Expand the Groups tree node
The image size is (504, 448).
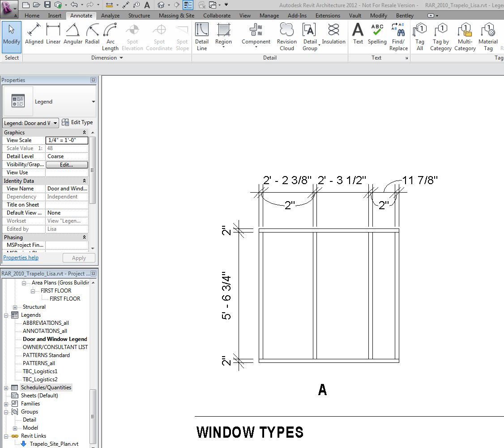point(6,412)
